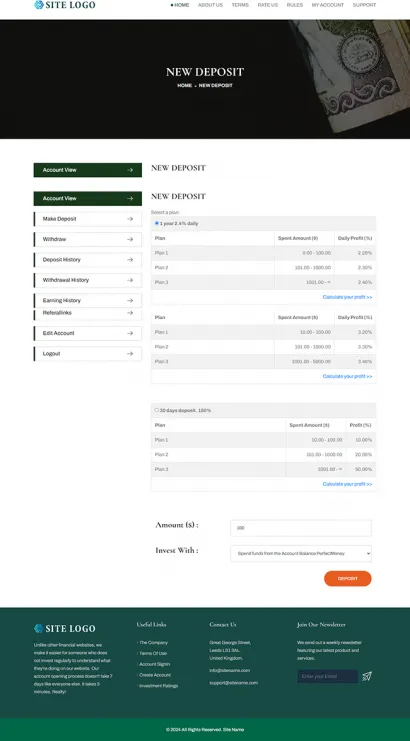Click 'Calculate your profit' under the 2.40% table

click(x=347, y=297)
